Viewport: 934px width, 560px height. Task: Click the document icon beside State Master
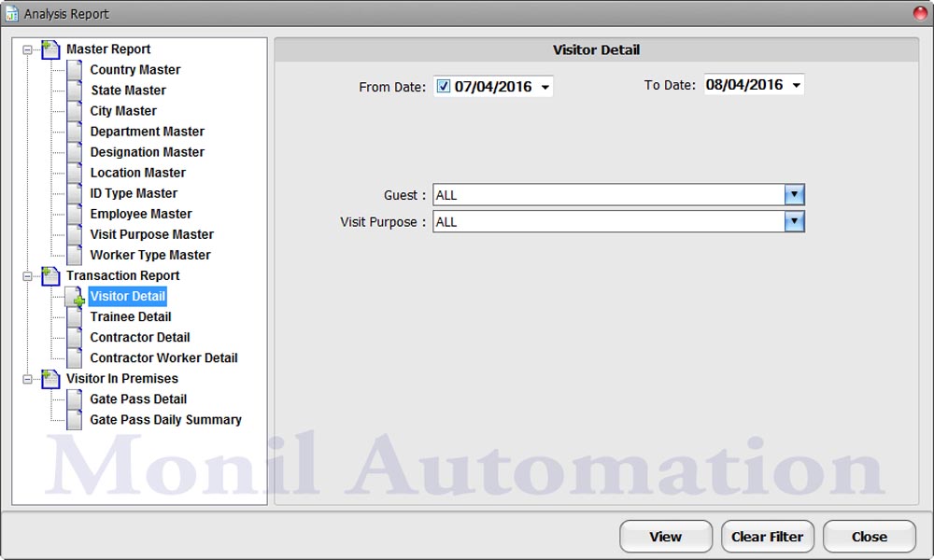coord(75,91)
